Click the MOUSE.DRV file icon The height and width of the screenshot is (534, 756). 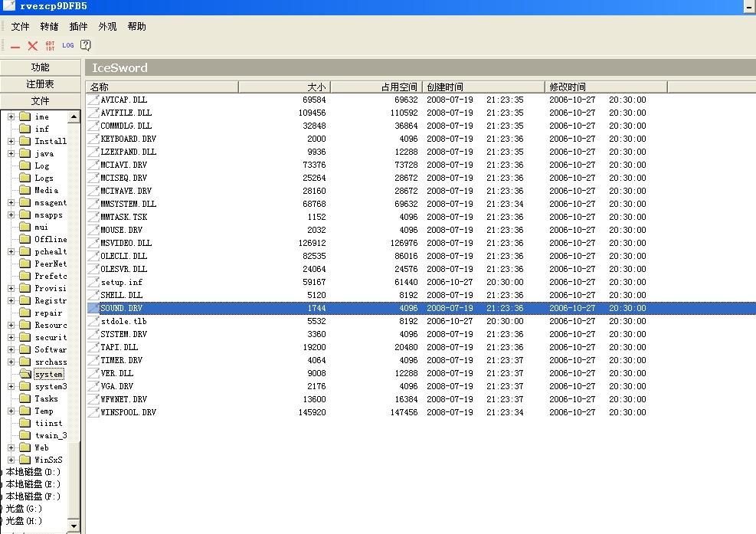point(93,230)
